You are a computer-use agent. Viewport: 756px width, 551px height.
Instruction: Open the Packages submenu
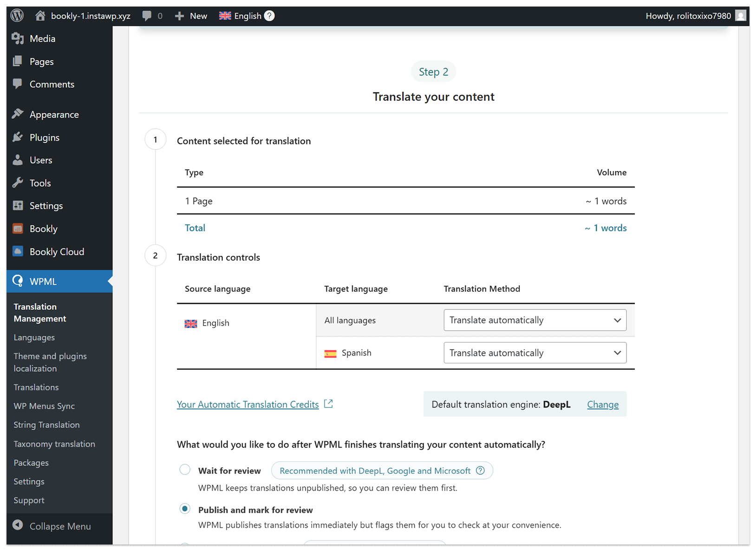coord(31,463)
